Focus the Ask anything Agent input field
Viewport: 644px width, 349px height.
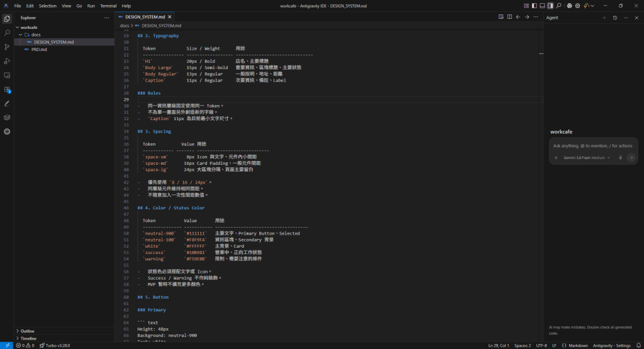click(592, 146)
